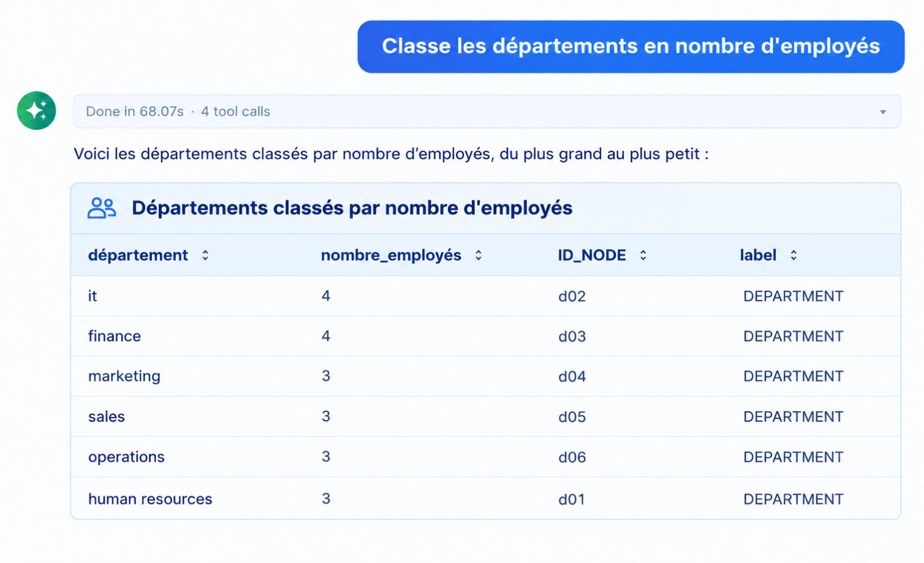Click the nombre_employés column header

pyautogui.click(x=391, y=255)
